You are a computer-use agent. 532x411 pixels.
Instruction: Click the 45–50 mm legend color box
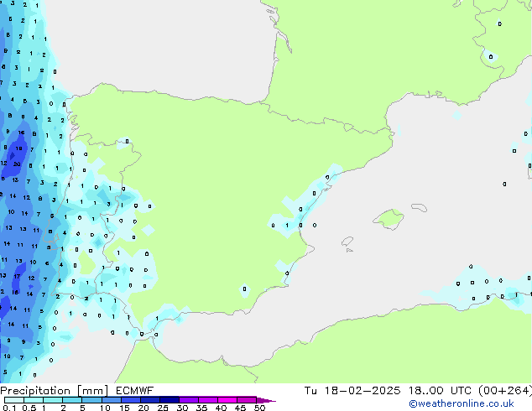[247, 400]
